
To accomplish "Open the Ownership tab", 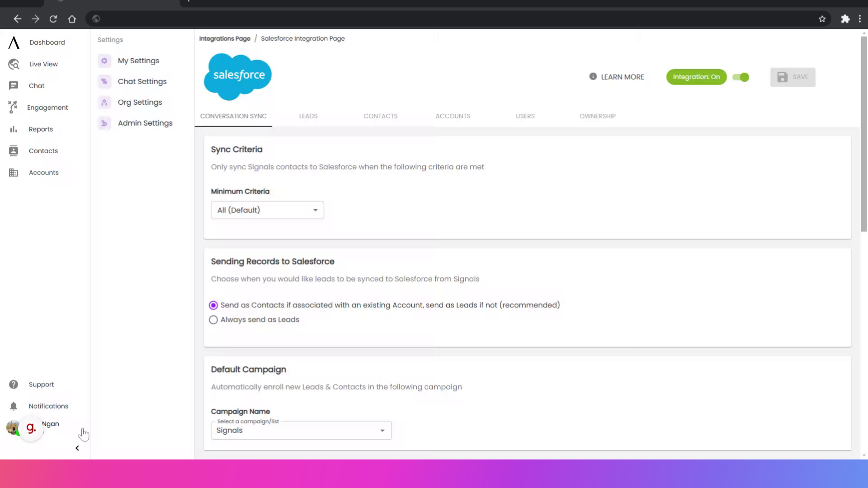I will point(597,116).
